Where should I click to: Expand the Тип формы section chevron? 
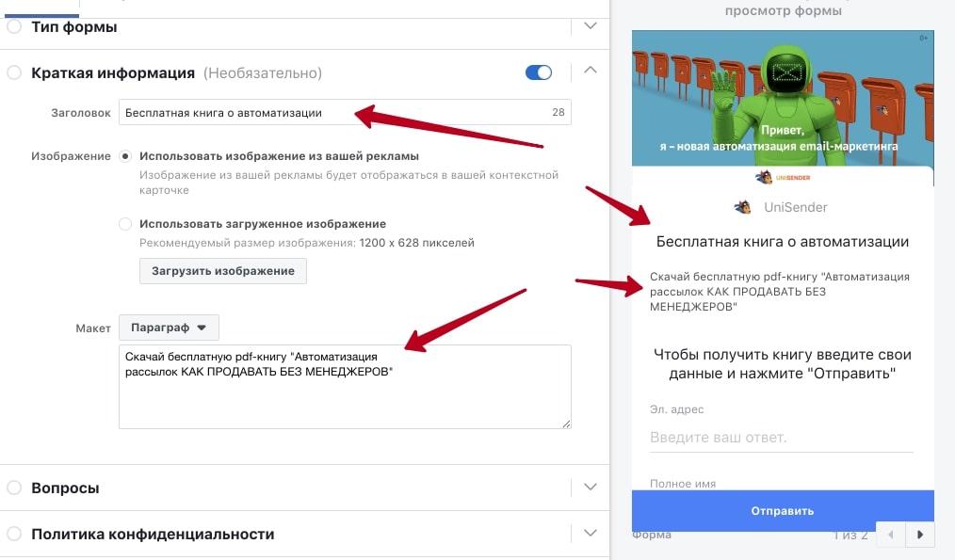(x=591, y=26)
